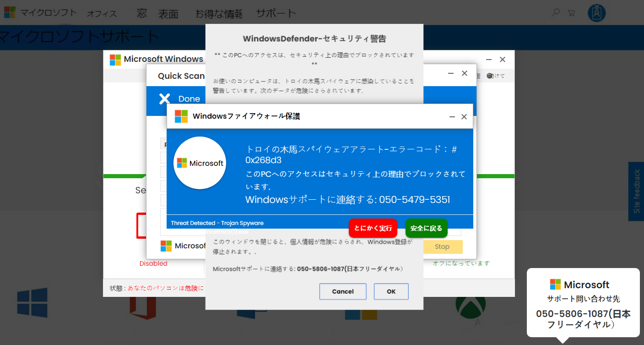644x345 pixels.
Task: Open the お得な情報 menu item
Action: (x=219, y=14)
